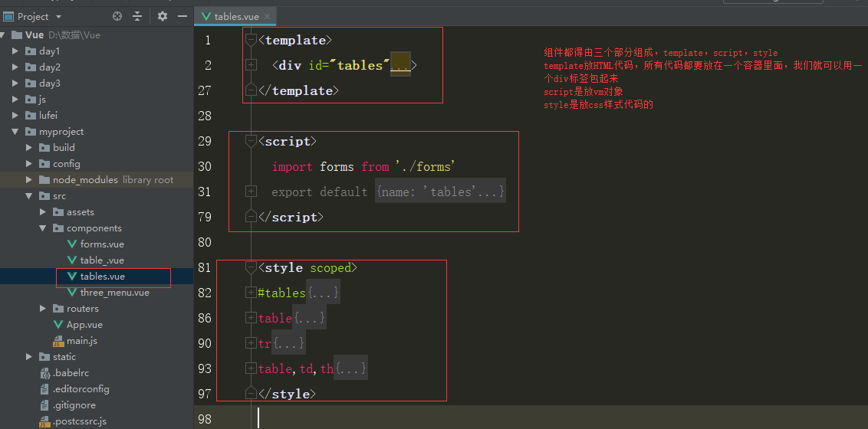The height and width of the screenshot is (429, 868).
Task: Switch to the tables.vue editor tab
Action: coord(236,17)
